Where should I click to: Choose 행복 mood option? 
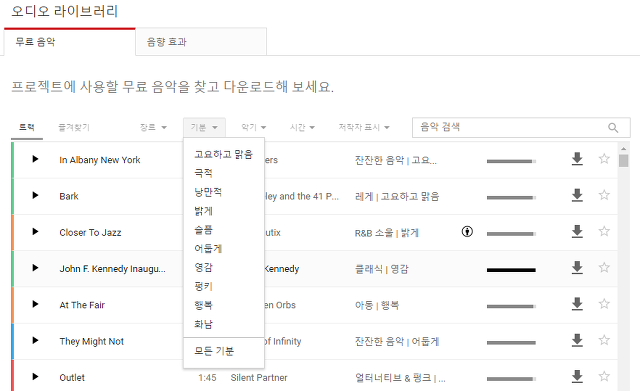pyautogui.click(x=224, y=305)
